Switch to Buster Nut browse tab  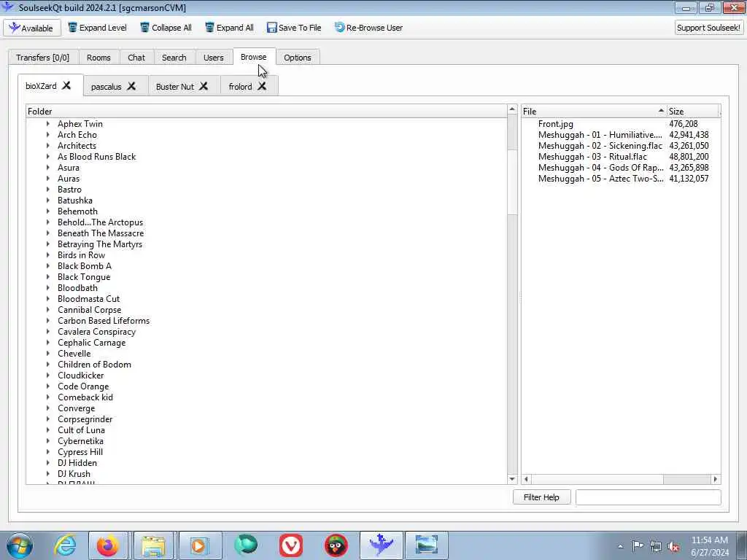coord(175,87)
